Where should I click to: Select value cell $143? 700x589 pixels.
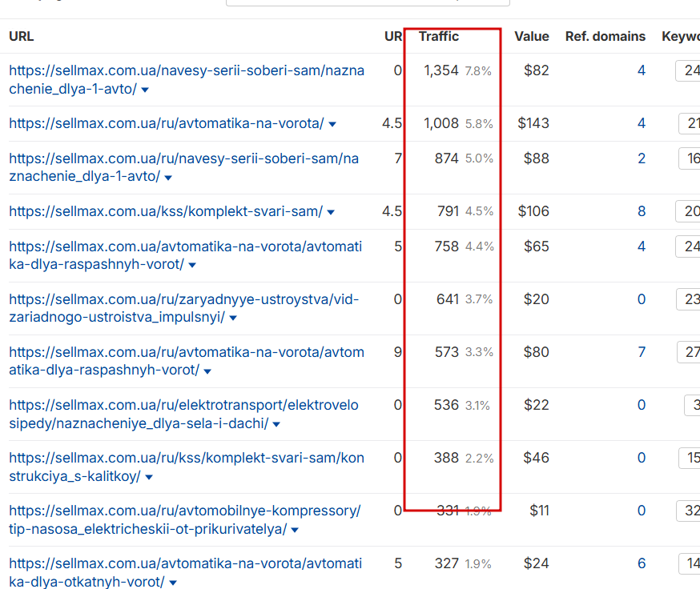(x=533, y=123)
